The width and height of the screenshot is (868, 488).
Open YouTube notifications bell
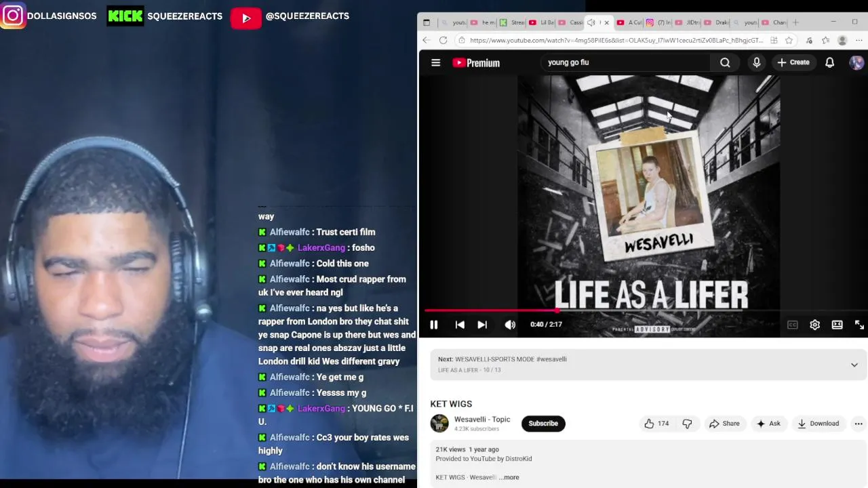[x=829, y=62]
